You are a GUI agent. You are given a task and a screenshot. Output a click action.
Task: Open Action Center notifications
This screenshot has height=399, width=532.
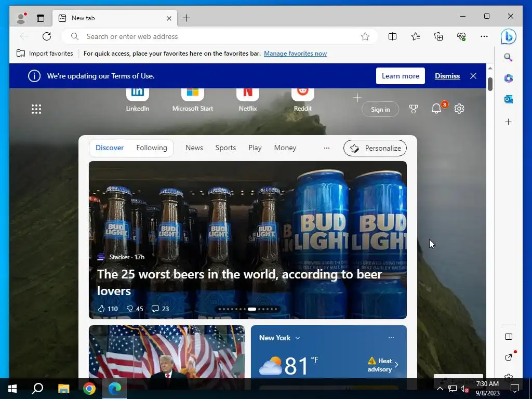tap(515, 389)
